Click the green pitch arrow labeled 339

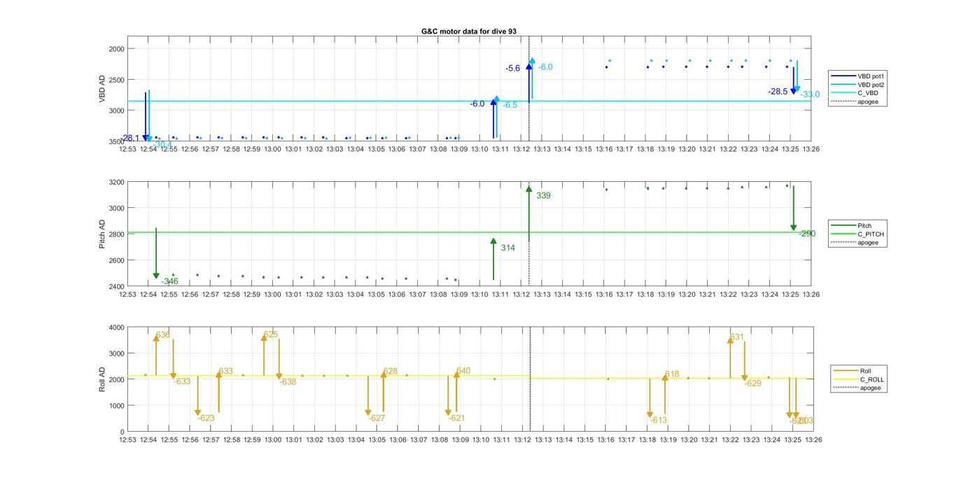coord(529,213)
